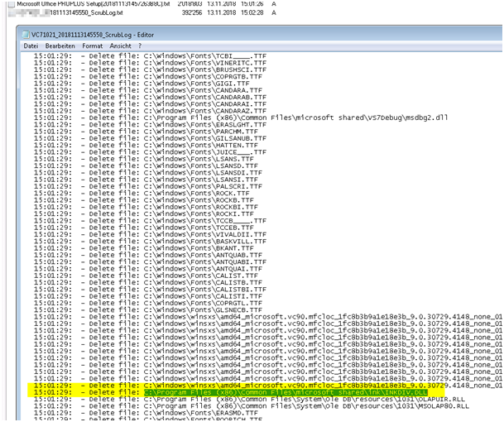This screenshot has height=422, width=504.
Task: Click the line deleting ROCKB.TTF
Action: coord(144,200)
